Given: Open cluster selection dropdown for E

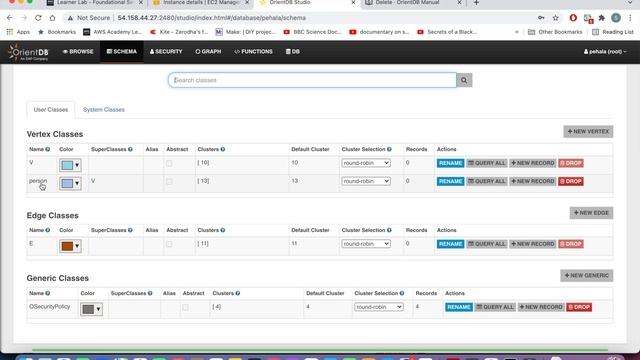Looking at the screenshot, I should coord(366,244).
